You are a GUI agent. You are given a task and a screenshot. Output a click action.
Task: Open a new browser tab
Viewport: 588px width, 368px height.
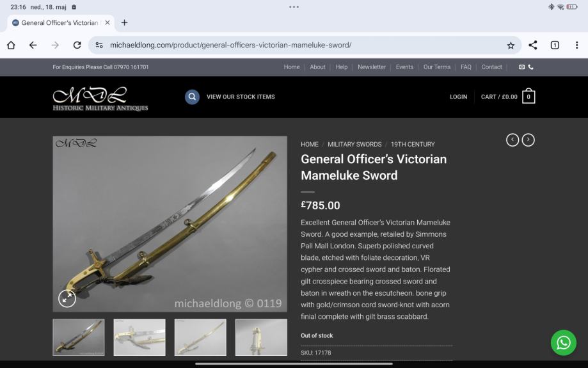coord(125,22)
